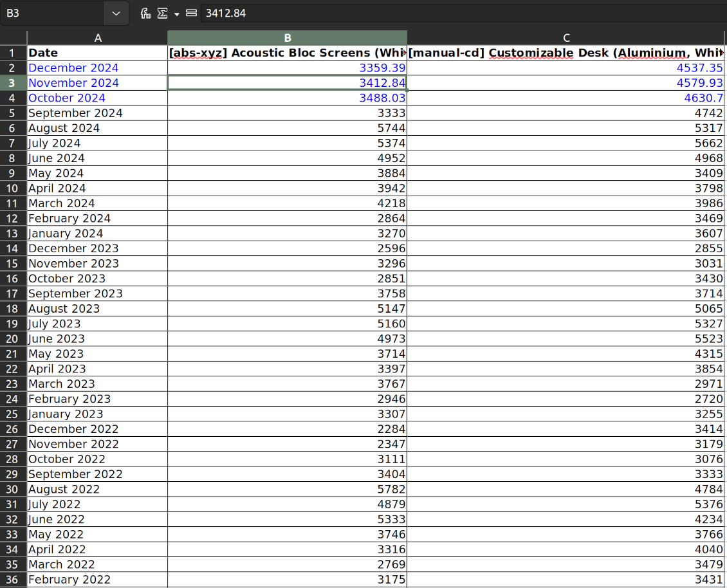Select the April 2024 cell

(97, 188)
